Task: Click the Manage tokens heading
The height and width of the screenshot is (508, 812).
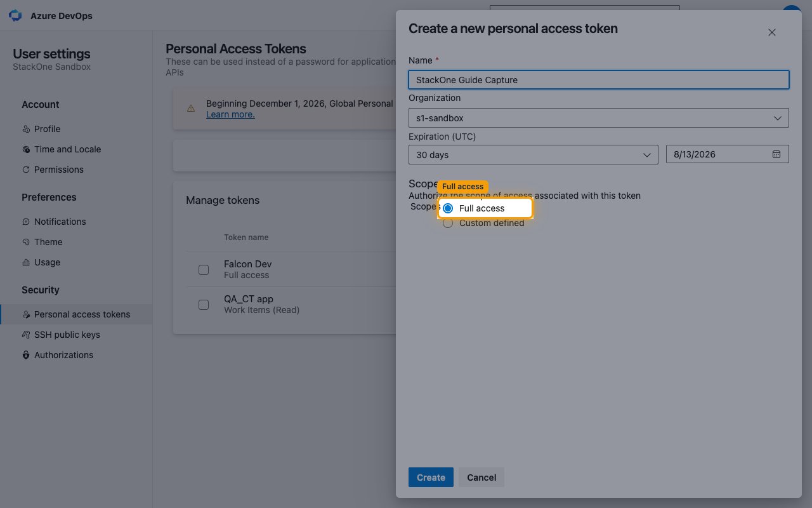Action: point(223,200)
